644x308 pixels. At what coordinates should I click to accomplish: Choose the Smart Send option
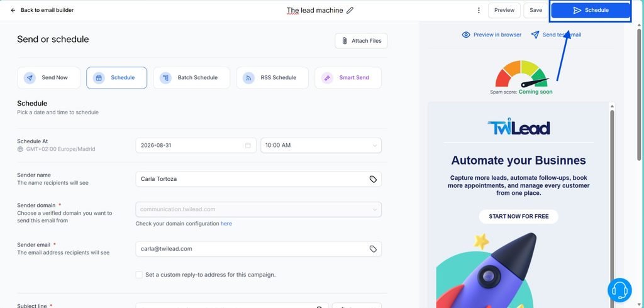click(x=348, y=77)
